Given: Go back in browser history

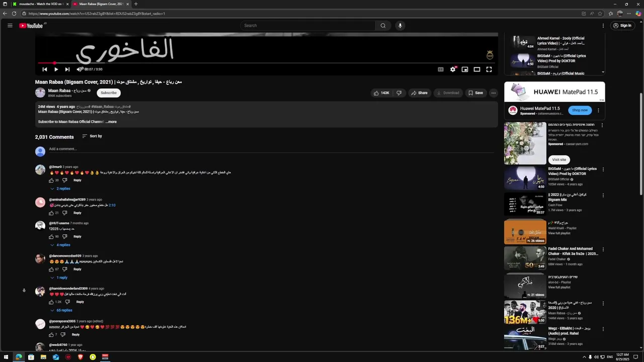Looking at the screenshot, I should [x=5, y=14].
